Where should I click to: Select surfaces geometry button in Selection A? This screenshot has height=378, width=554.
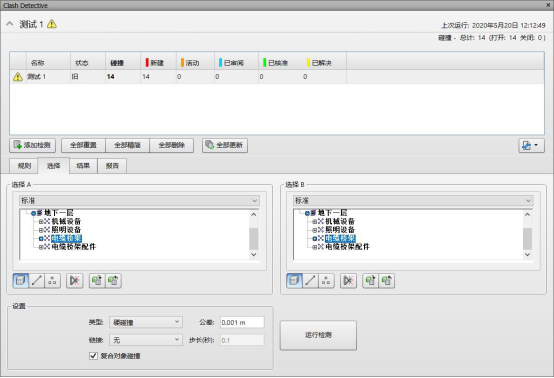click(x=20, y=281)
